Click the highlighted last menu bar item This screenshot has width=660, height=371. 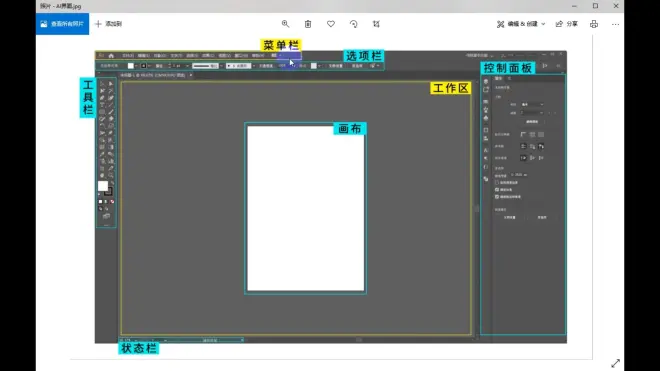tap(289, 56)
